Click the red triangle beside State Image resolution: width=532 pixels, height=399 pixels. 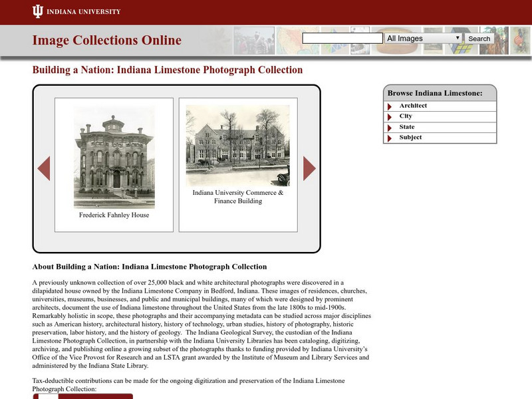click(390, 128)
